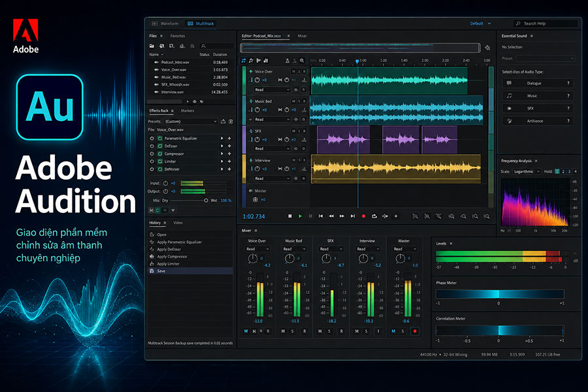588x392 pixels.
Task: Solo the Music Bed track in editor
Action: (x=299, y=101)
